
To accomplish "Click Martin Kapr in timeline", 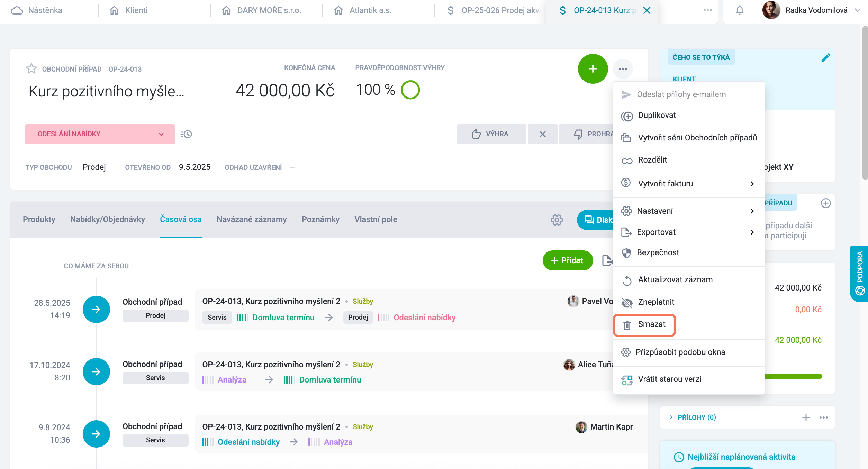I will pyautogui.click(x=611, y=427).
